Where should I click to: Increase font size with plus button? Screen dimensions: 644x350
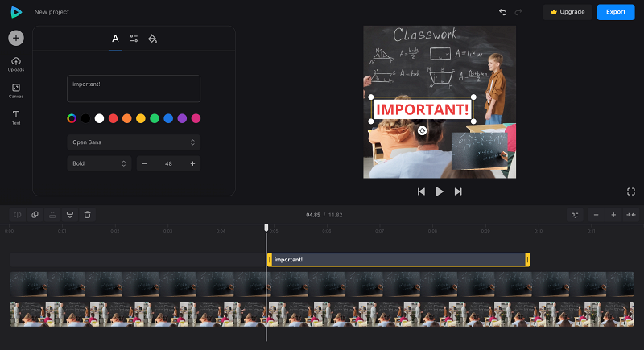click(192, 163)
